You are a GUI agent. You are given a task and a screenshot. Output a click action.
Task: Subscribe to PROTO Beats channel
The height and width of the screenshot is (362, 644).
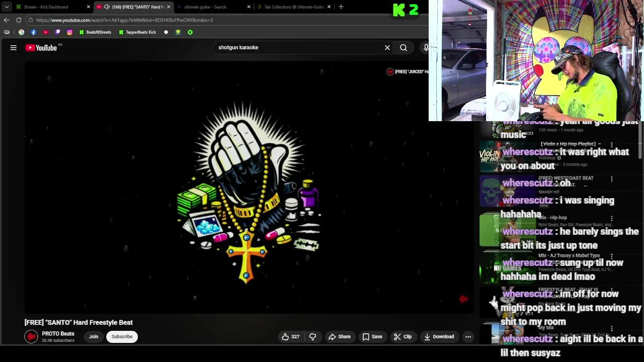[x=122, y=337]
